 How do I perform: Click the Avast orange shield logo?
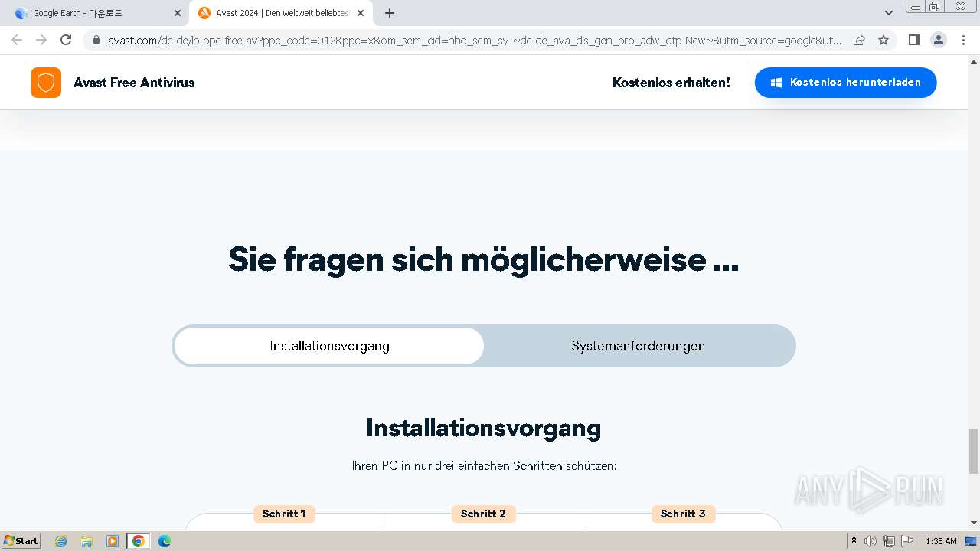[46, 83]
